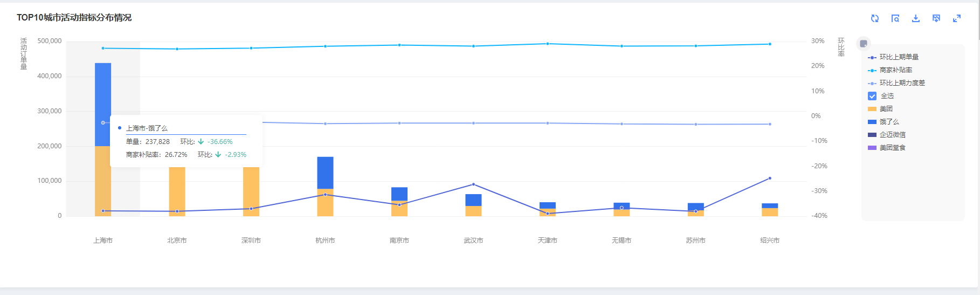Toggle the 全选 select-all checkbox
The image size is (980, 295).
(x=872, y=96)
